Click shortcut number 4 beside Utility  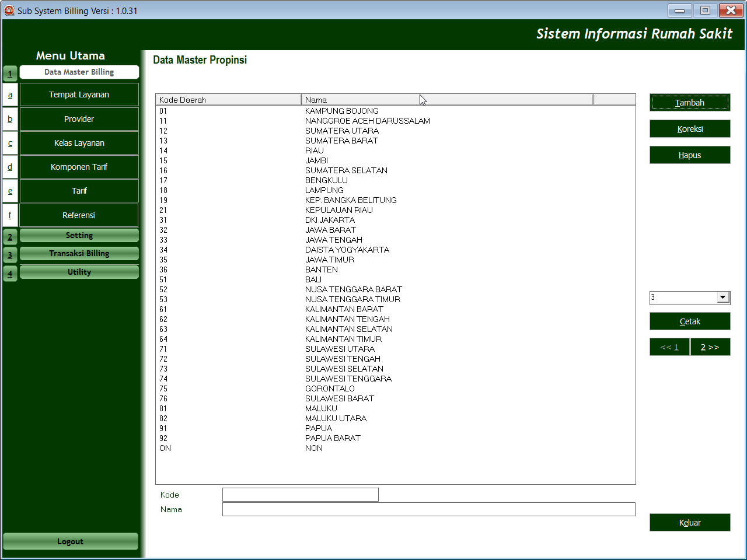tap(10, 274)
